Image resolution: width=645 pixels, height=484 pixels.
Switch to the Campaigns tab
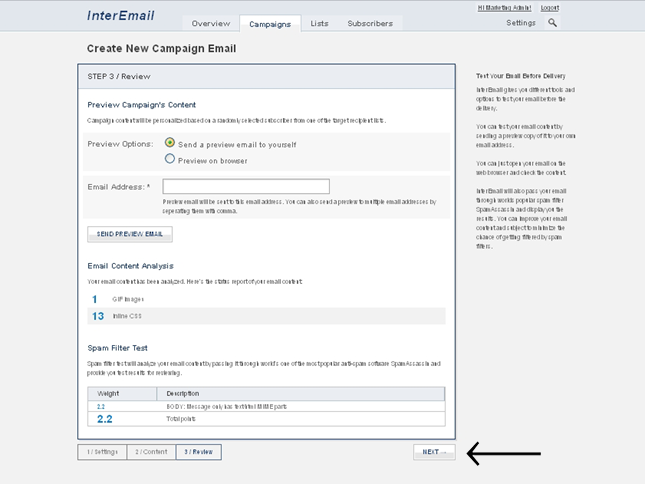click(x=269, y=23)
